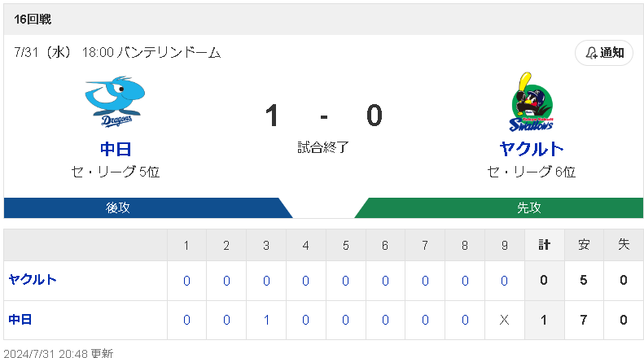Select ヤクルト 9th inning score
Image resolution: width=644 pixels, height=358 pixels.
tap(504, 281)
